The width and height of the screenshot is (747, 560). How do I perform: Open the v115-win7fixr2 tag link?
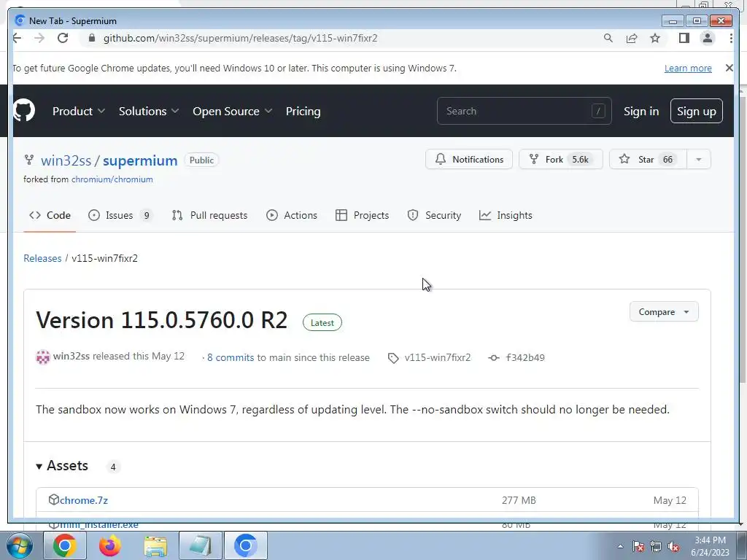coord(438,357)
